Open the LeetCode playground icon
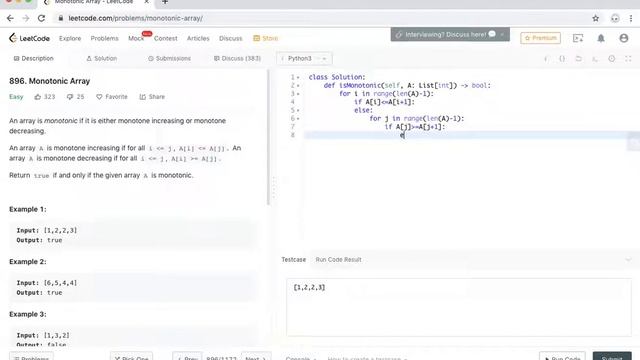Viewport: 640px width, 360px height. click(578, 38)
